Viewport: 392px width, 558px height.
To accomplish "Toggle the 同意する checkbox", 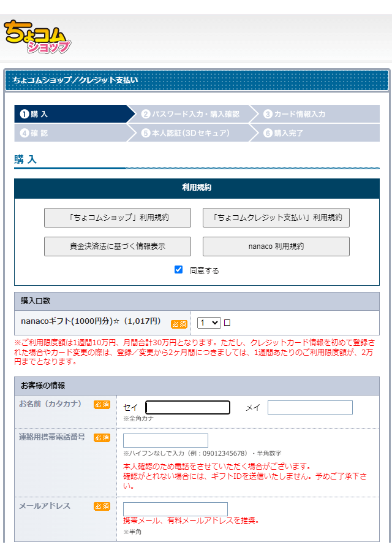I will click(x=178, y=270).
